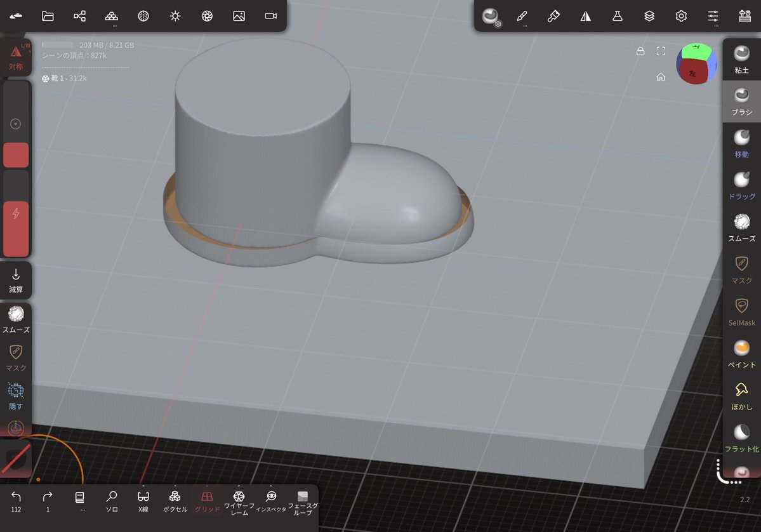The width and height of the screenshot is (761, 532).
Task: Open the lighting settings sun icon
Action: point(175,16)
